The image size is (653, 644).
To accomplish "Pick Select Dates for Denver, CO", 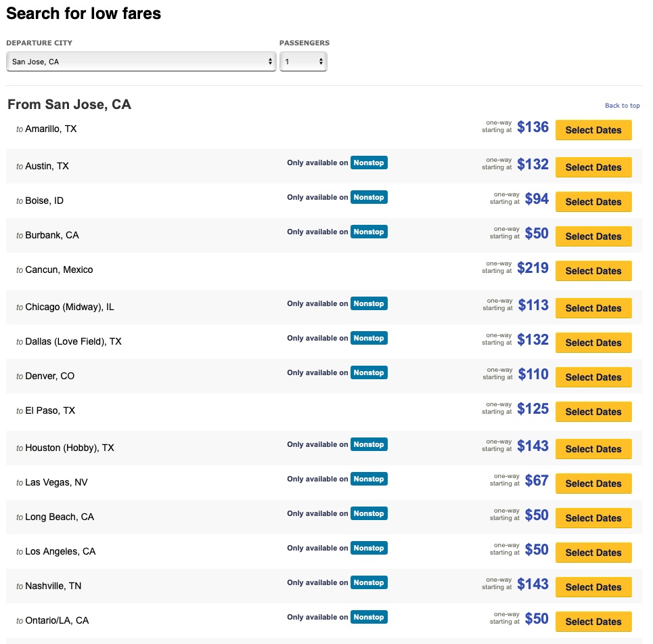I will [593, 377].
